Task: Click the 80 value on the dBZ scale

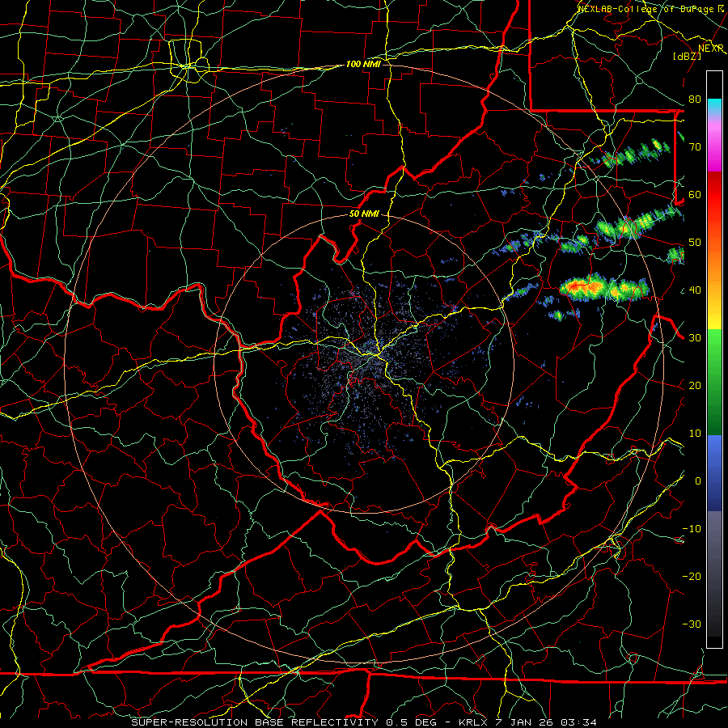Action: point(695,99)
